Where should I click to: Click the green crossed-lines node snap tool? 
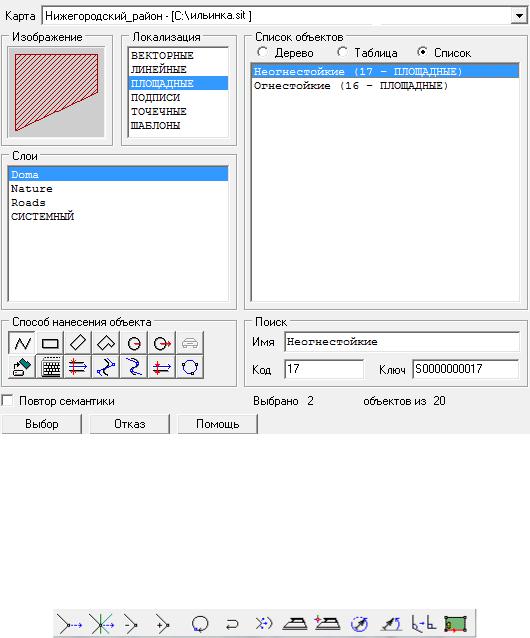(x=101, y=624)
